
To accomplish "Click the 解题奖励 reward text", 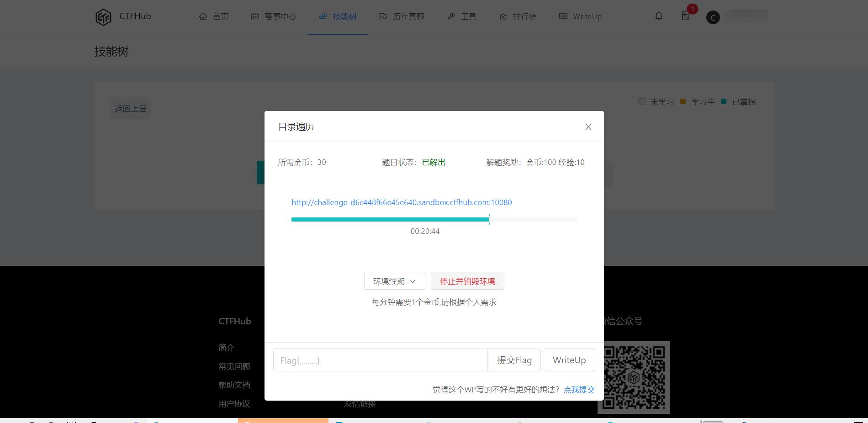I will [535, 162].
